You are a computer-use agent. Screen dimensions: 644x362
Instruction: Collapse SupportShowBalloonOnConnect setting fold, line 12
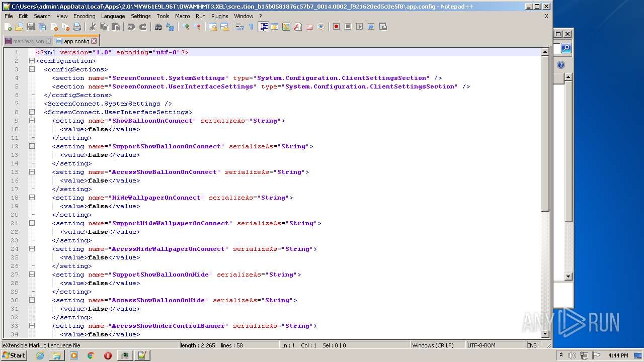(32, 146)
